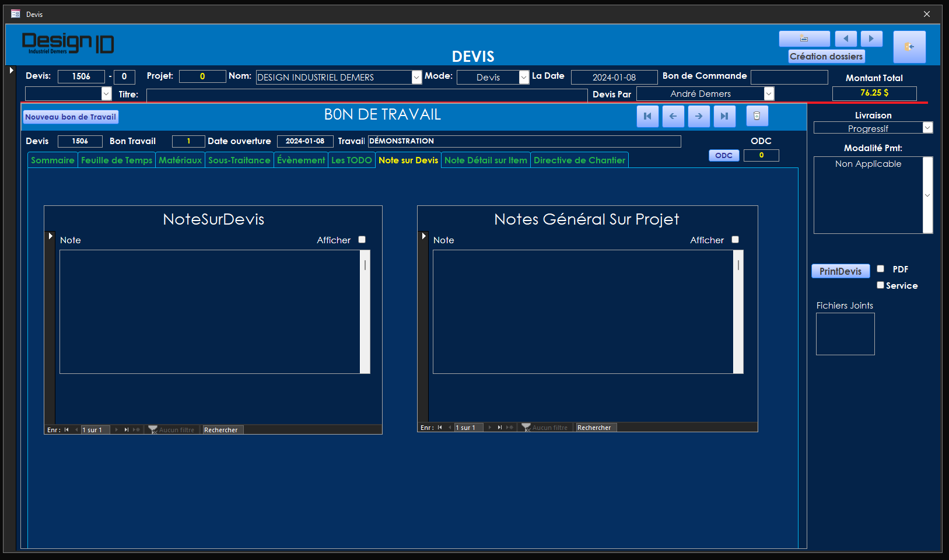
Task: Go to previous devis with left triangle
Action: 845,39
